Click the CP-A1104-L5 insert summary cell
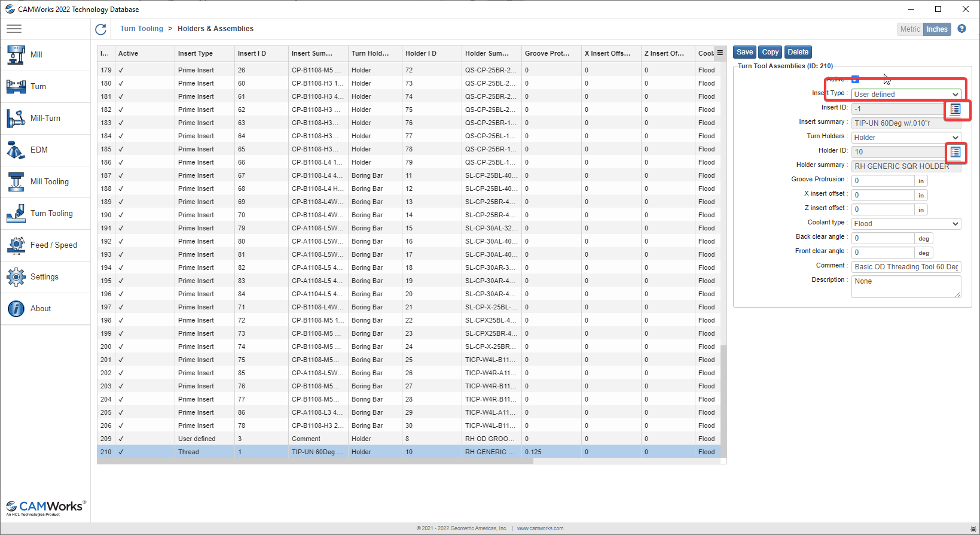Viewport: 980px width, 535px height. click(x=318, y=294)
